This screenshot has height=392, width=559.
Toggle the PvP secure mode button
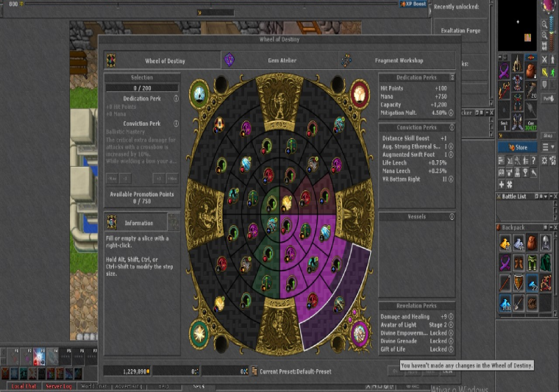click(x=548, y=99)
